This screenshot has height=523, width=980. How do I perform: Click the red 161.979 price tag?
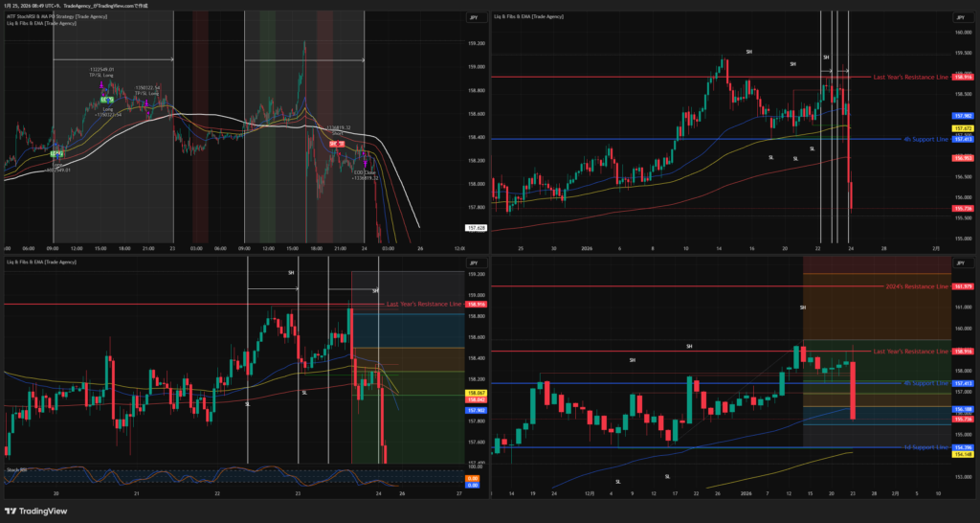click(x=962, y=285)
